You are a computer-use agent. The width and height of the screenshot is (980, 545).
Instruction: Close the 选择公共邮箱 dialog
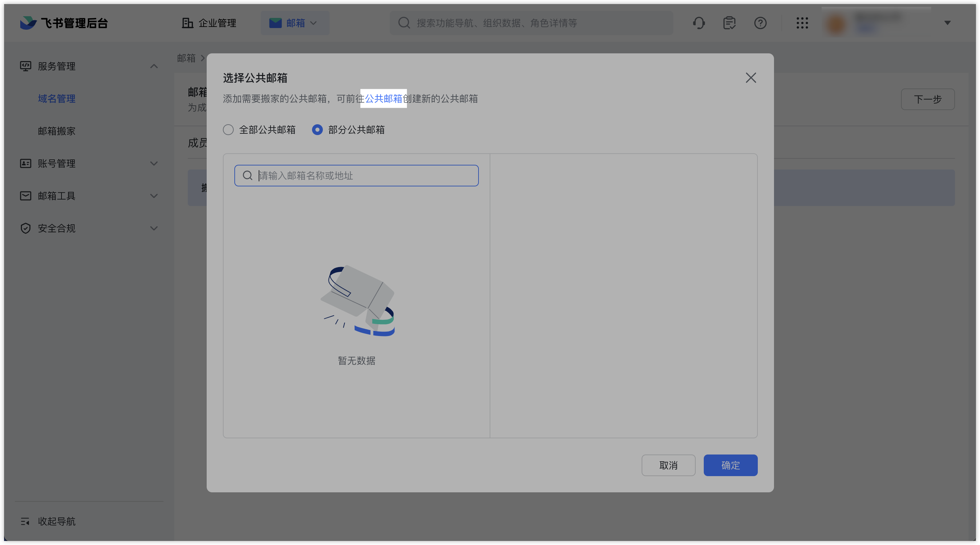pyautogui.click(x=751, y=78)
